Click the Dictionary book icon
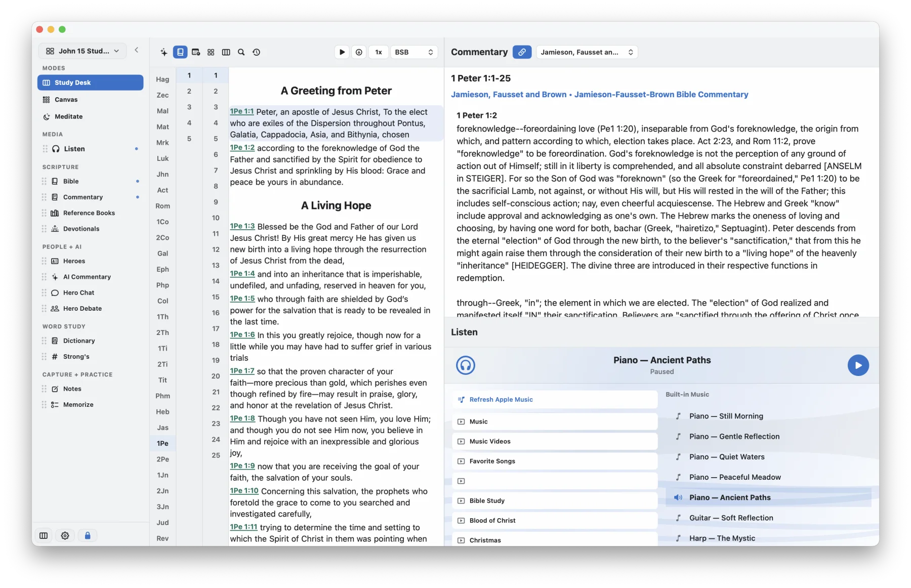Screen dimensions: 911x588 point(55,341)
